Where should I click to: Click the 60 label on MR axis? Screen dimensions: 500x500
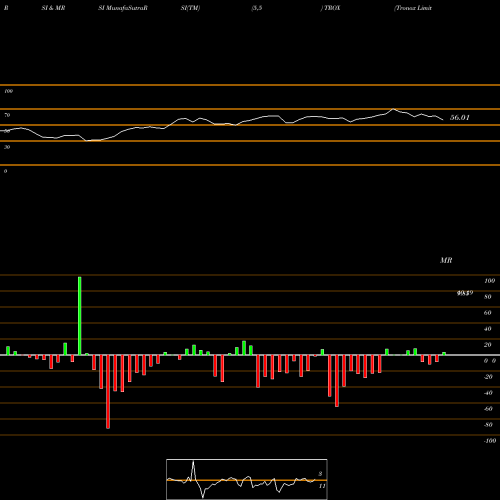[x=488, y=313]
